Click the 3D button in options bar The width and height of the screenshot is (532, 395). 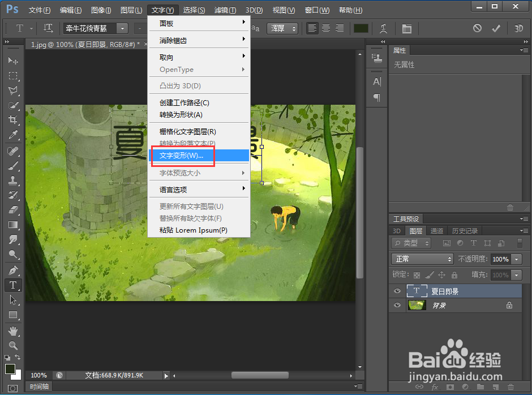(518, 28)
